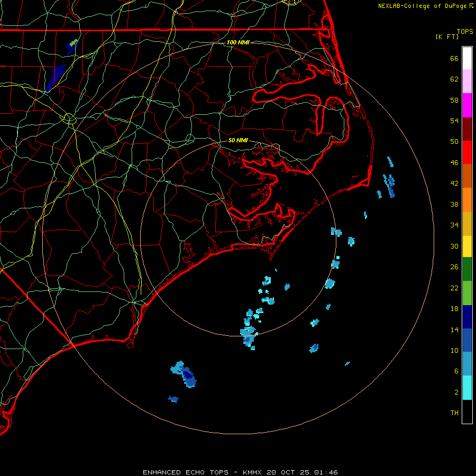This screenshot has width=476, height=476.
Task: Click the 34 label on the scale
Action: click(x=454, y=225)
